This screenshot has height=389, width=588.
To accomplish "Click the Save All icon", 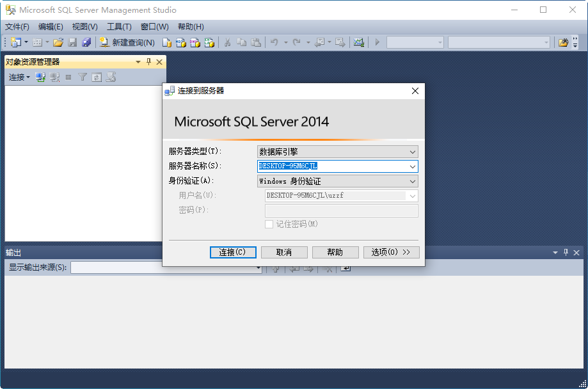I will click(x=86, y=42).
